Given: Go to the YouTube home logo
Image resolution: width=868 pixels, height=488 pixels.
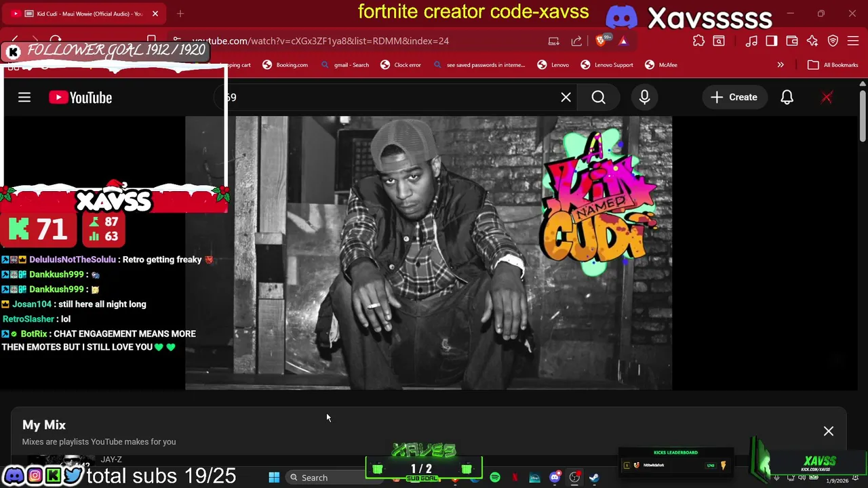Looking at the screenshot, I should pos(80,98).
